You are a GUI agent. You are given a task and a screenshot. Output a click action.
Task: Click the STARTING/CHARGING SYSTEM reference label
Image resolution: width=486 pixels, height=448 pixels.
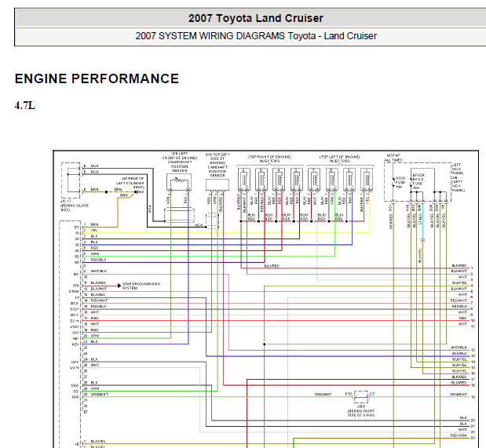click(x=141, y=286)
